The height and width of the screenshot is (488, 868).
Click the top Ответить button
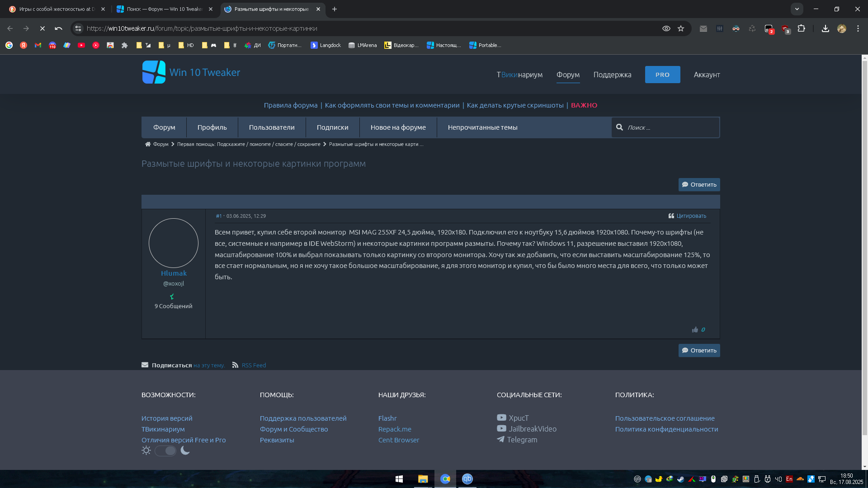699,184
